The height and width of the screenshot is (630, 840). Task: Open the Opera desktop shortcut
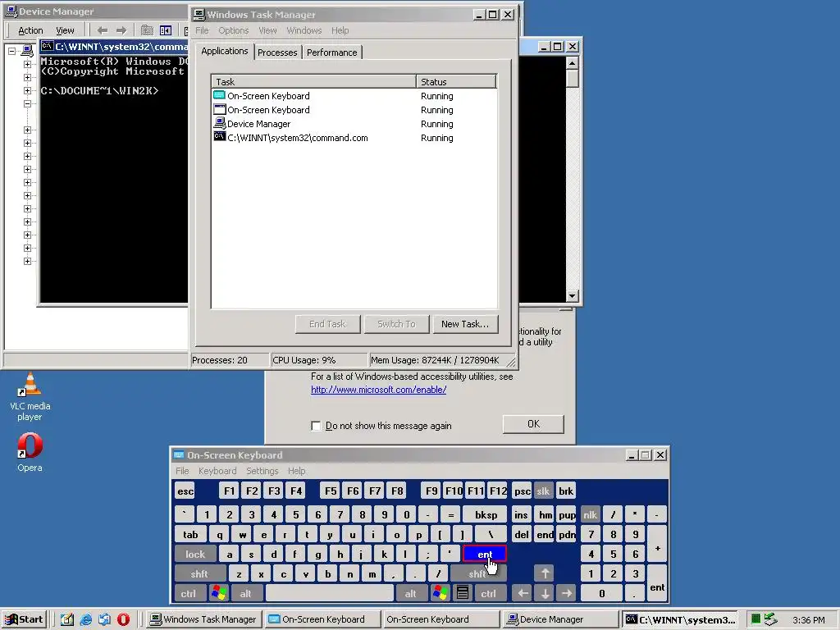pos(30,453)
